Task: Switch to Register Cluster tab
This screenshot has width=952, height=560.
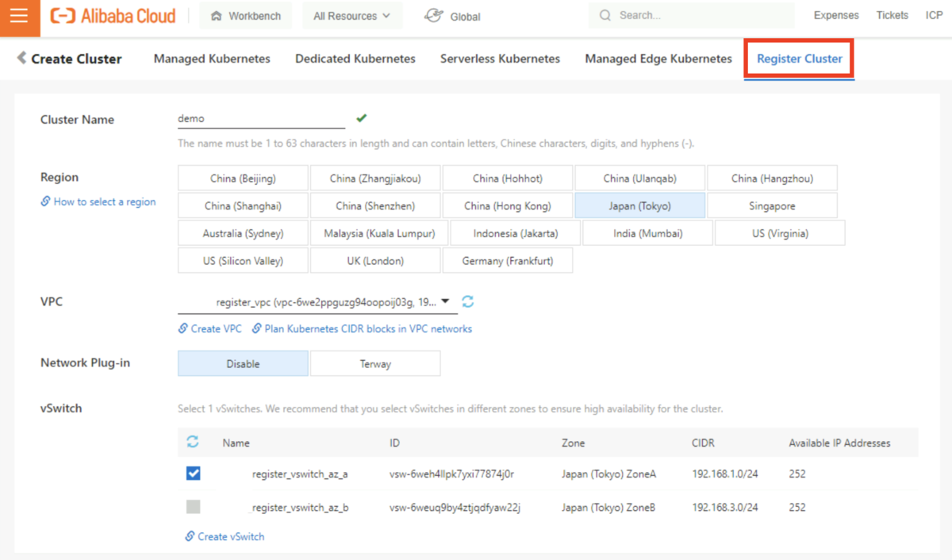Action: (x=800, y=59)
